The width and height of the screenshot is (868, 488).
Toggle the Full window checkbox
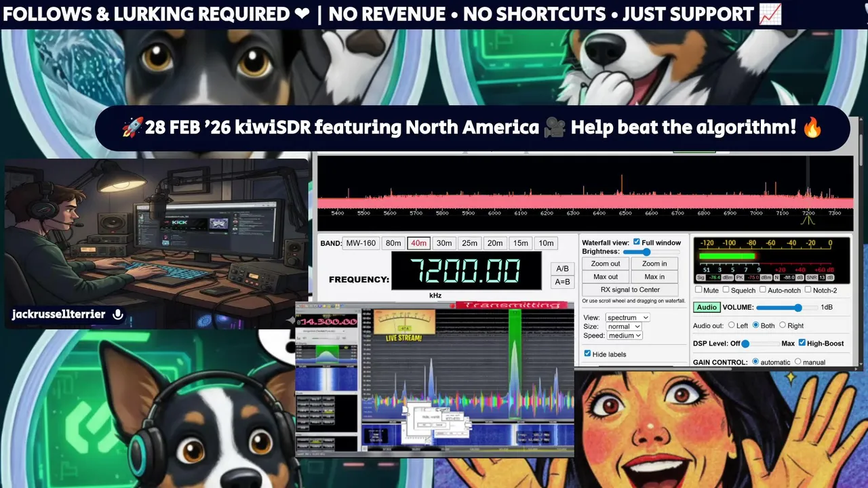pos(636,242)
